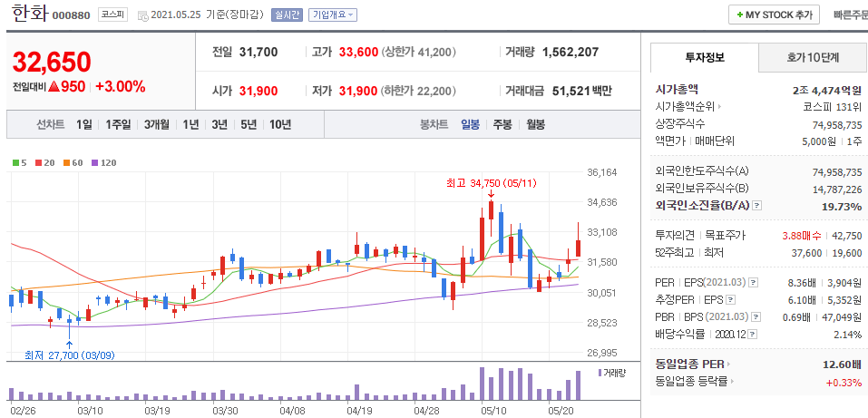Switch to 일봉 candle chart
Image resolution: width=868 pixels, height=418 pixels.
click(x=471, y=124)
